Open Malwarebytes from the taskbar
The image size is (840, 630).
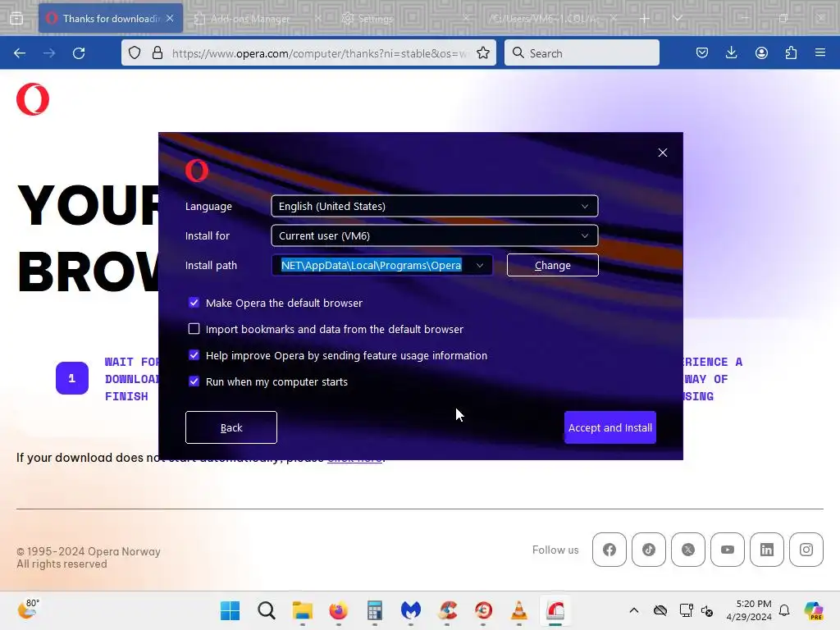(x=411, y=610)
